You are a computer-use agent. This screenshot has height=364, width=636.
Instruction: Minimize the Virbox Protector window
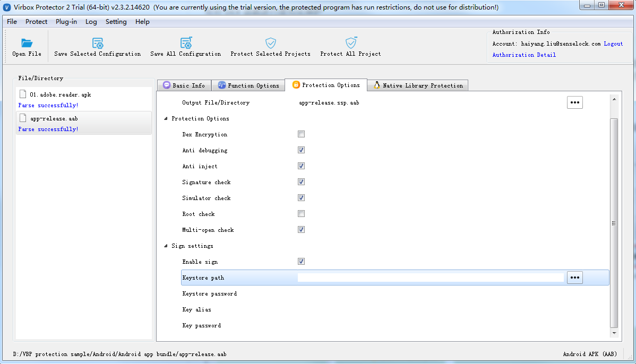click(x=587, y=5)
